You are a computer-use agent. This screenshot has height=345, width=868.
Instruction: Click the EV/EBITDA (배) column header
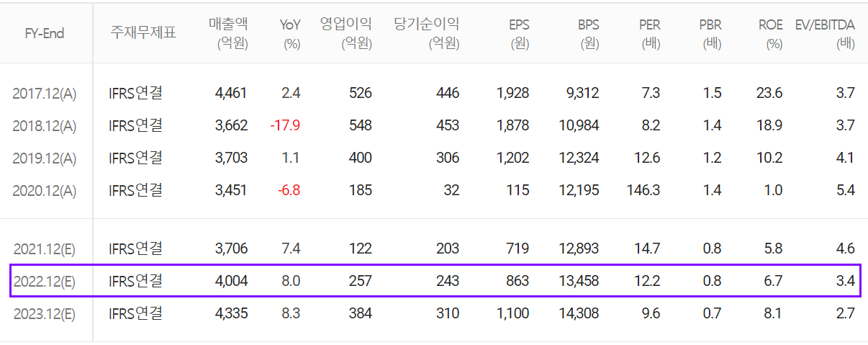click(x=825, y=33)
